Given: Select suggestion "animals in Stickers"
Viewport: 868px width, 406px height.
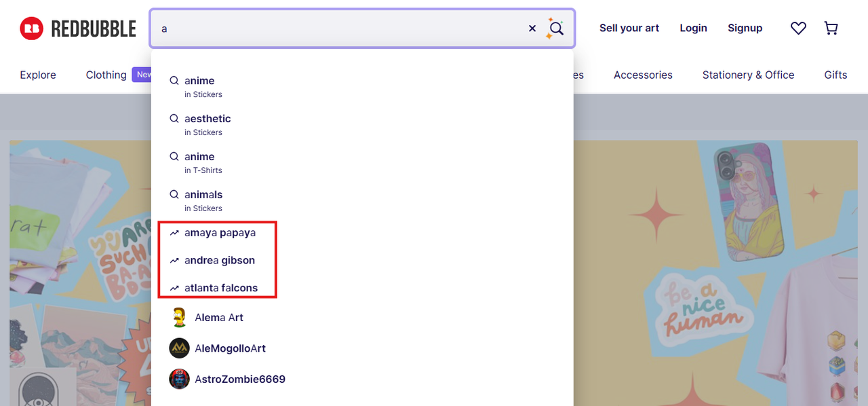Looking at the screenshot, I should coord(362,201).
